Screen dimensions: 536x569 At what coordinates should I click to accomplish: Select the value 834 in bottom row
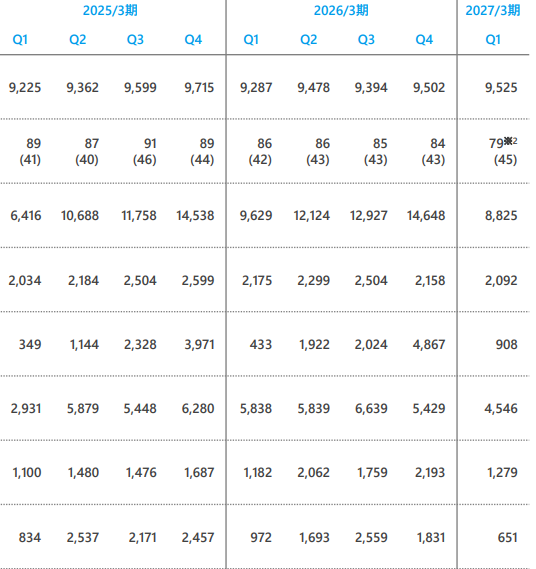click(30, 537)
